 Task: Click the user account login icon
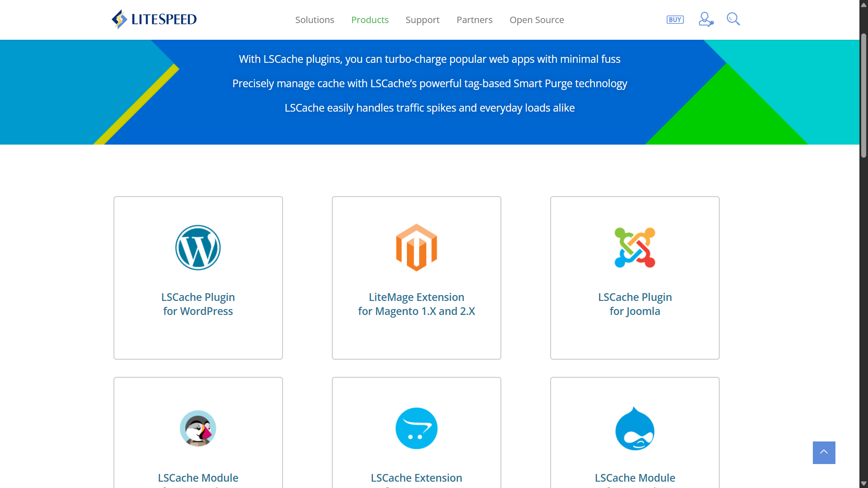tap(705, 19)
